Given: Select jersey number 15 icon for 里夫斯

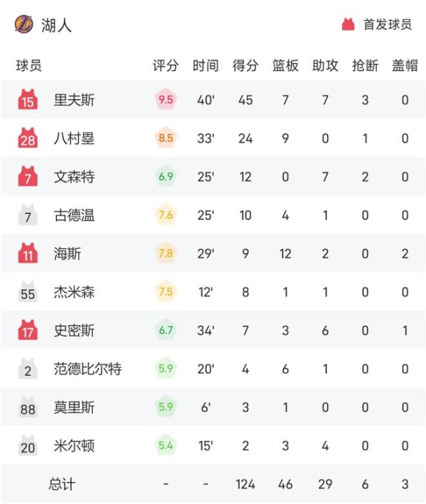Looking at the screenshot, I should (x=28, y=99).
